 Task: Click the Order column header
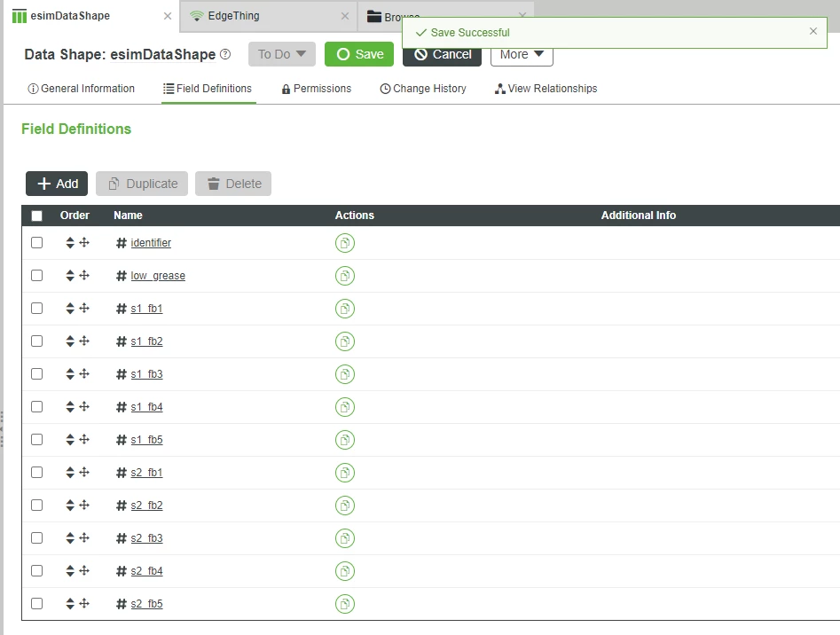pyautogui.click(x=75, y=216)
